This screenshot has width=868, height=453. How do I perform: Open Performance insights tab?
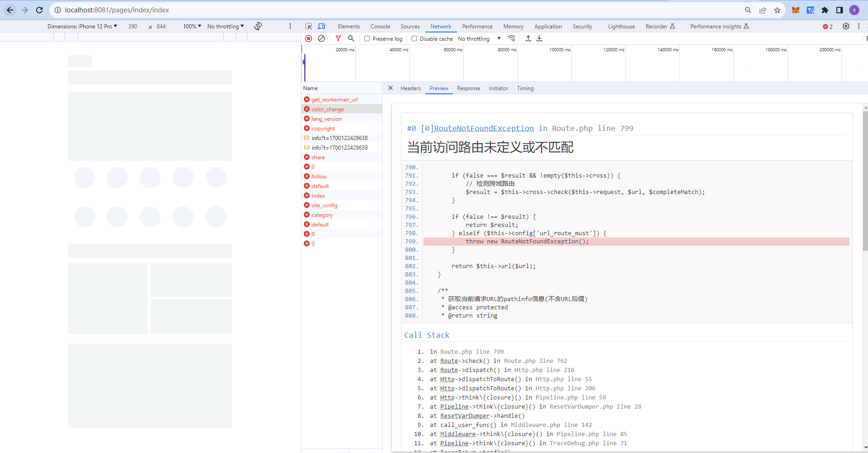pos(719,27)
